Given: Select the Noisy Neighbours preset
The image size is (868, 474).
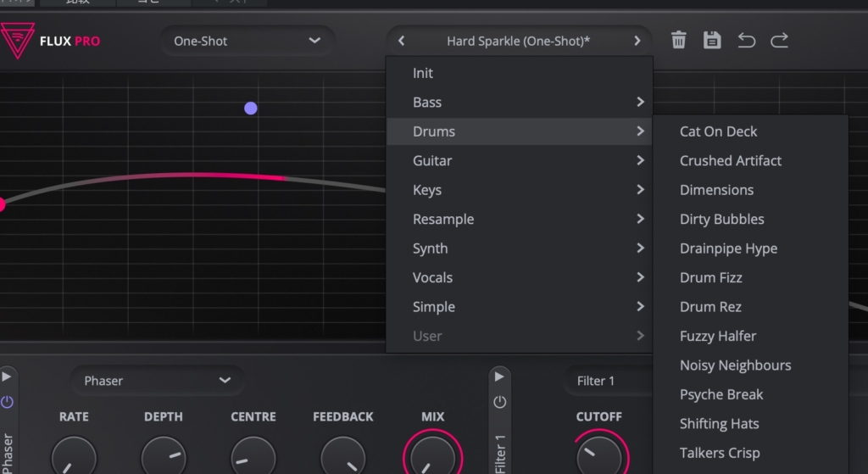Looking at the screenshot, I should (x=735, y=365).
